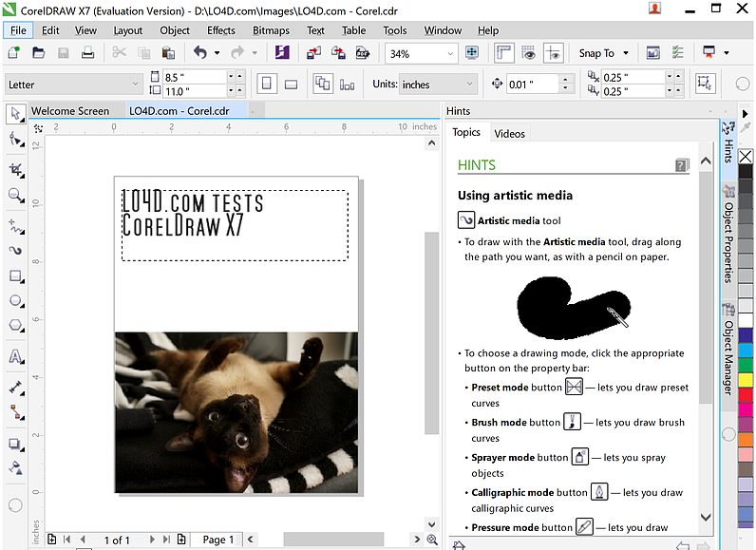Select the Connector tool
The image size is (756, 550).
click(16, 412)
